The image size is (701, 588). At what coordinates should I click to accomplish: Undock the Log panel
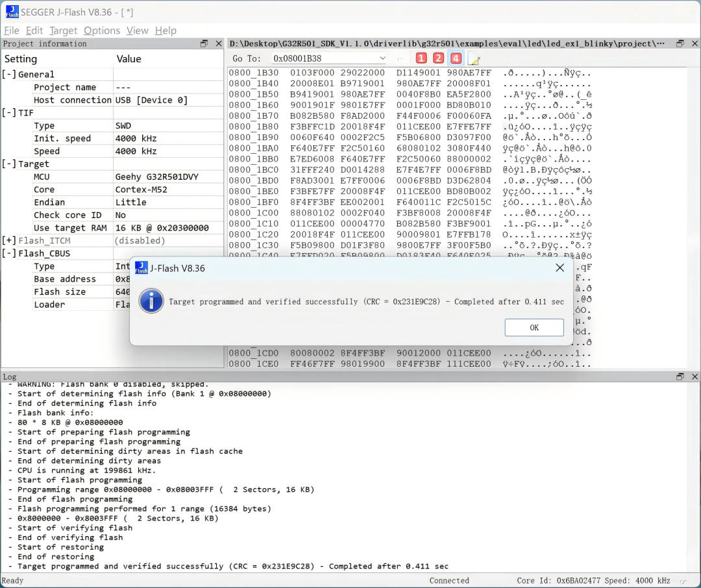680,376
